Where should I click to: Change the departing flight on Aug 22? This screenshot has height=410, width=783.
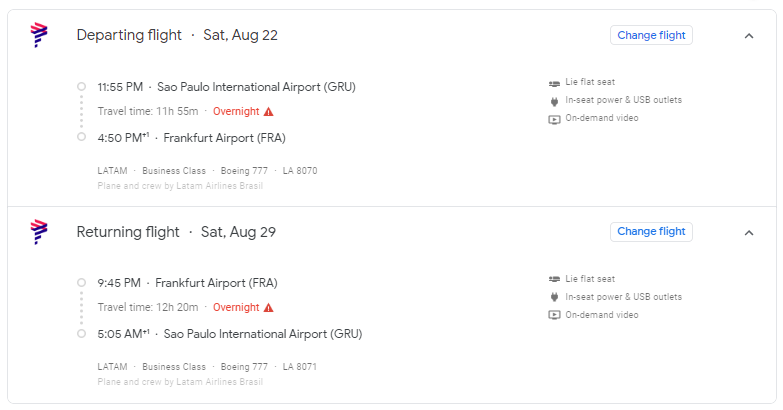coord(651,35)
